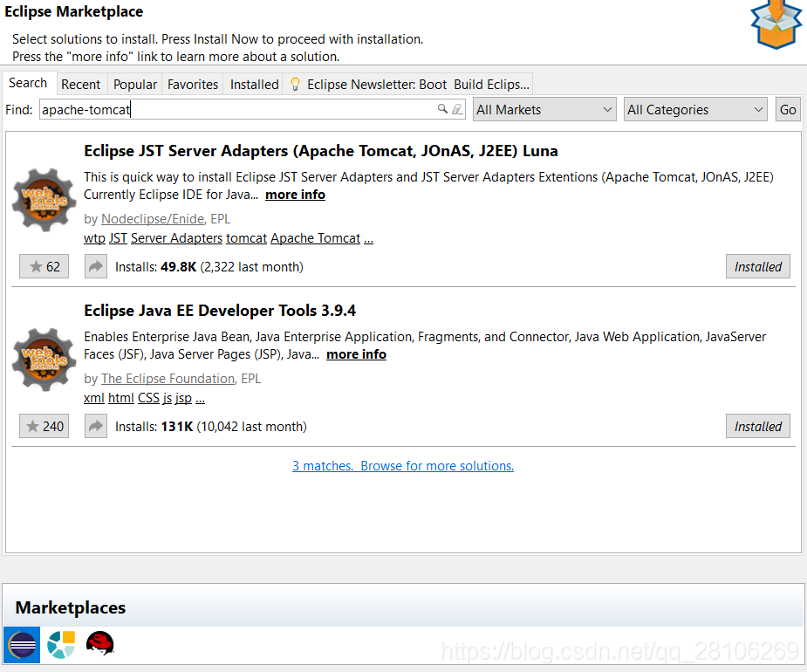Click 'Installs: 131K' text

point(154,427)
